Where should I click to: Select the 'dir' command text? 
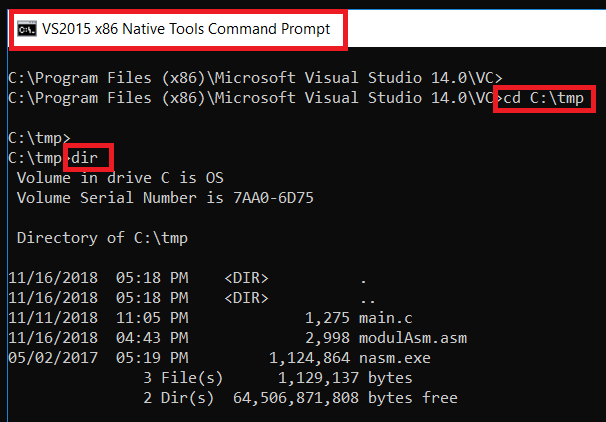click(x=90, y=158)
